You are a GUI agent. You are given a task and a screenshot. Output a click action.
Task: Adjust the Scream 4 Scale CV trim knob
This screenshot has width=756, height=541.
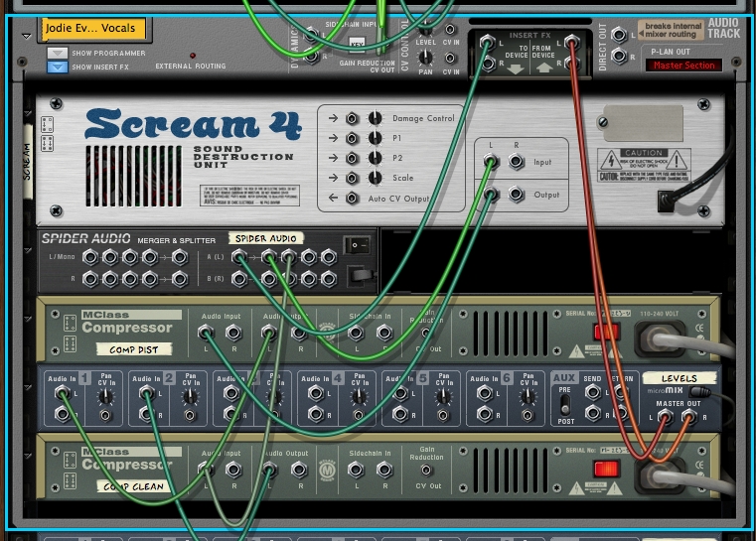click(x=376, y=178)
